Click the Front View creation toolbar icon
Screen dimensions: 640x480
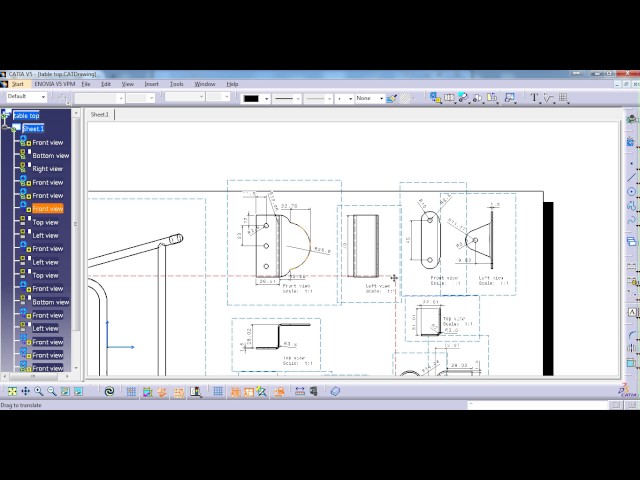pos(435,98)
